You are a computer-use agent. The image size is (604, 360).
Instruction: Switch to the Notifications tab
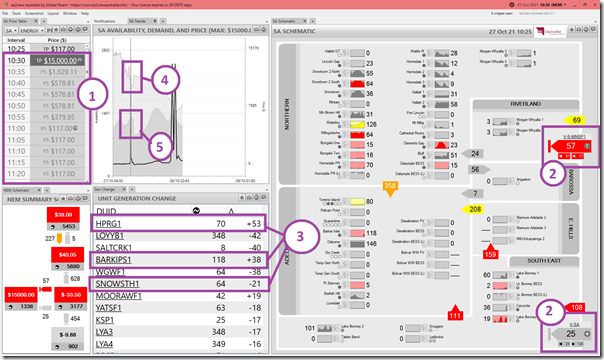coord(104,21)
